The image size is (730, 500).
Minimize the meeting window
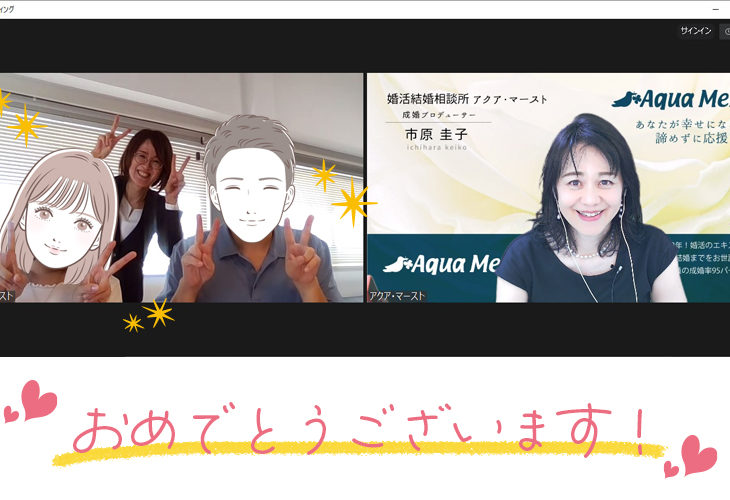coord(716,9)
